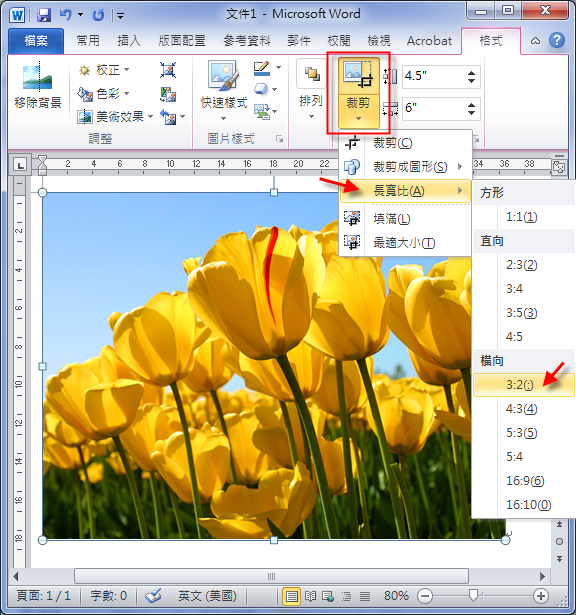Open the Artistic Effects (美術效果) dropdown

115,116
